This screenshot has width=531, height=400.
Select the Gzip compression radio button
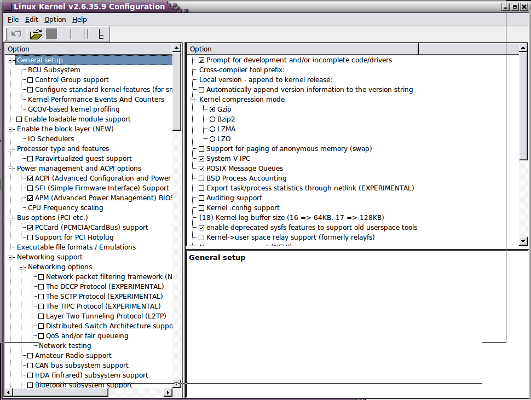pyautogui.click(x=212, y=109)
